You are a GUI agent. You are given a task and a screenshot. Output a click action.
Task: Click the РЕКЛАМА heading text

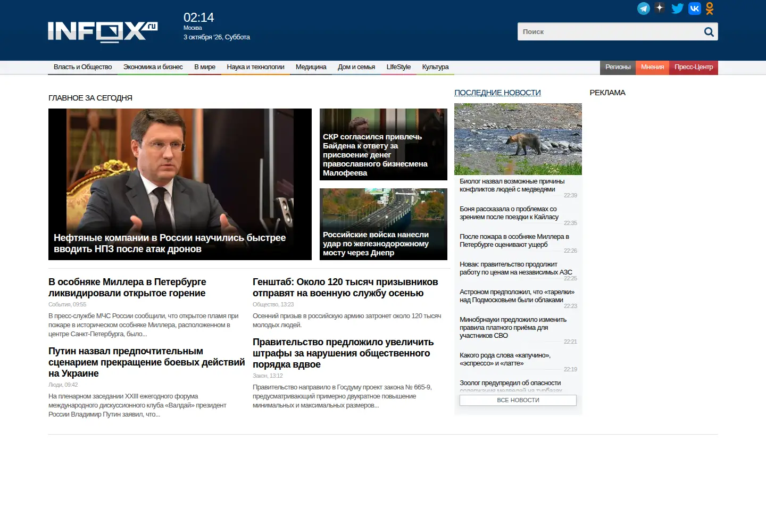pos(607,93)
